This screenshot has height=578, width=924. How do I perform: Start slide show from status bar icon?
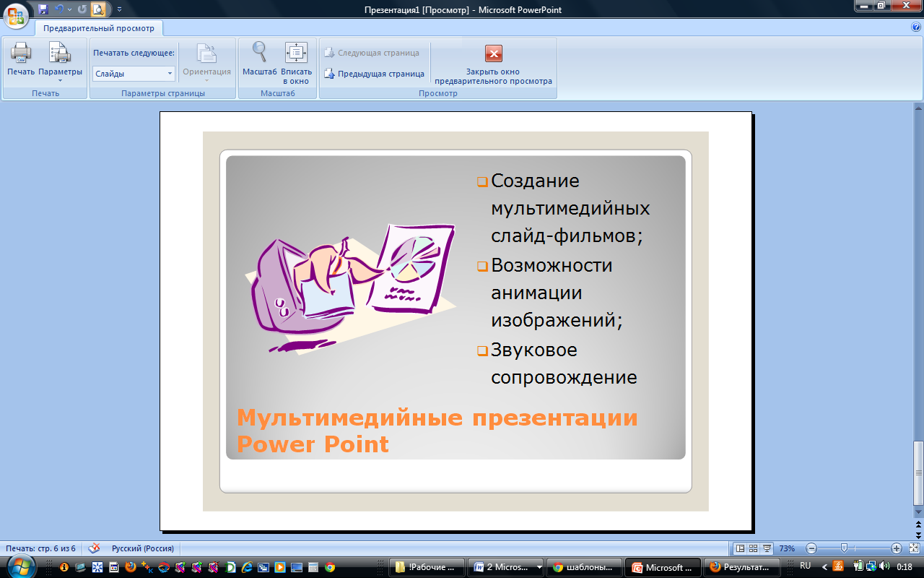point(767,548)
